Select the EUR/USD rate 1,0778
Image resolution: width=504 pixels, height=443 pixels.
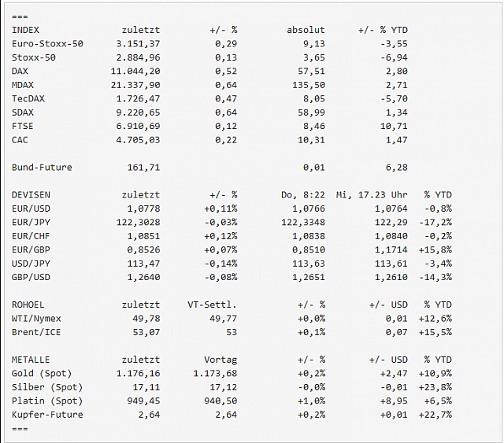(x=143, y=209)
